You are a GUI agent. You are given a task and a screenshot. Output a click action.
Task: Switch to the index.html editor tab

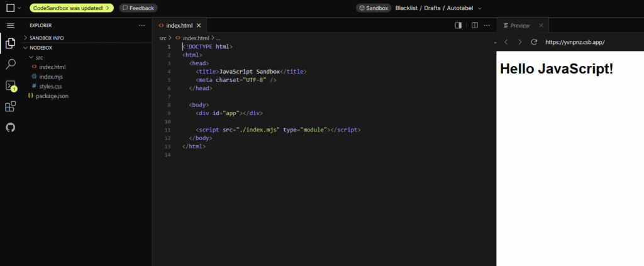179,25
